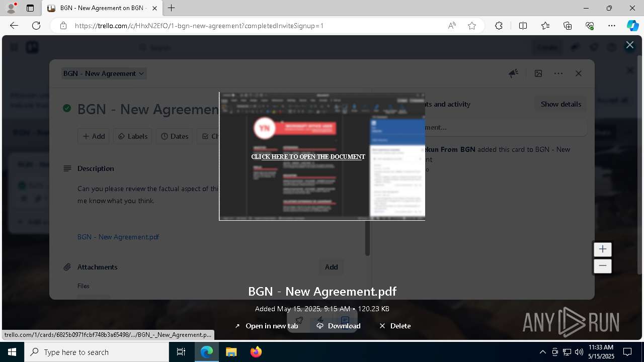Click the address bar URL
644x362 pixels.
coord(199,26)
